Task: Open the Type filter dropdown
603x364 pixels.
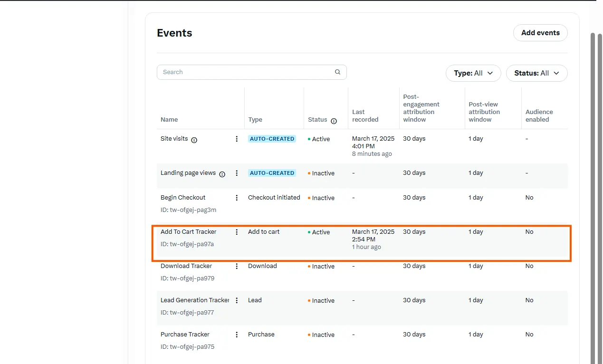Action: coord(473,73)
